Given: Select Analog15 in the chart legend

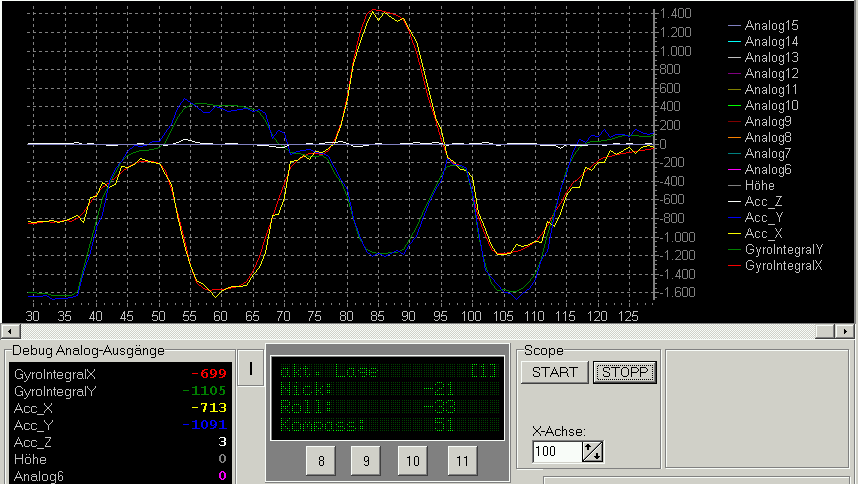Looking at the screenshot, I should [x=771, y=26].
